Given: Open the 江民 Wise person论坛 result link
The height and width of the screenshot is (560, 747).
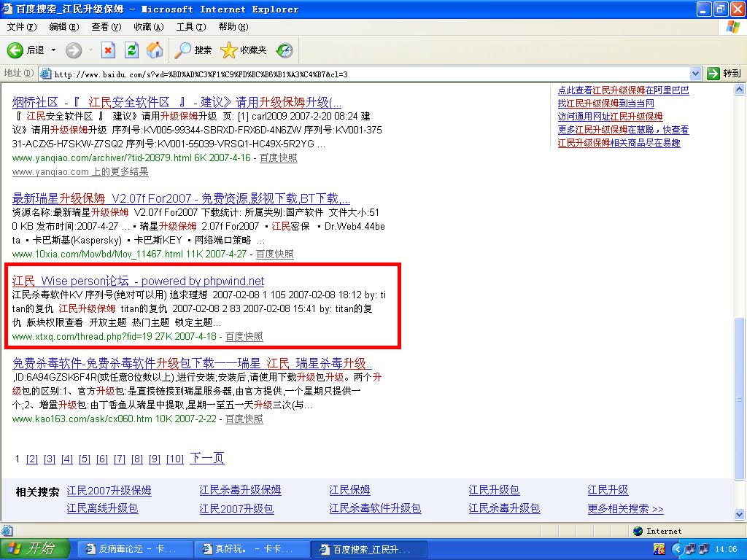Looking at the screenshot, I should pyautogui.click(x=138, y=281).
